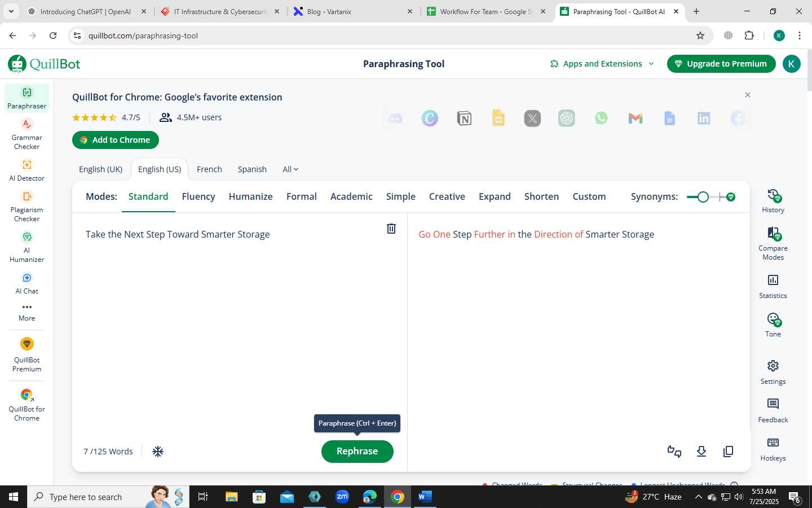
Task: Click Add to Chrome button
Action: tap(116, 140)
